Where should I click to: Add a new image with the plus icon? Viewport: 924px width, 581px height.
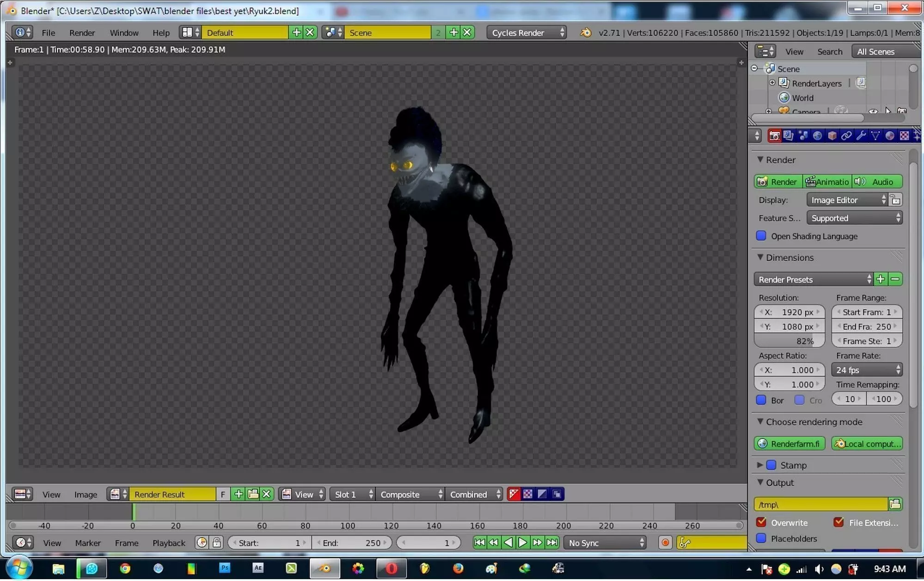coord(239,495)
